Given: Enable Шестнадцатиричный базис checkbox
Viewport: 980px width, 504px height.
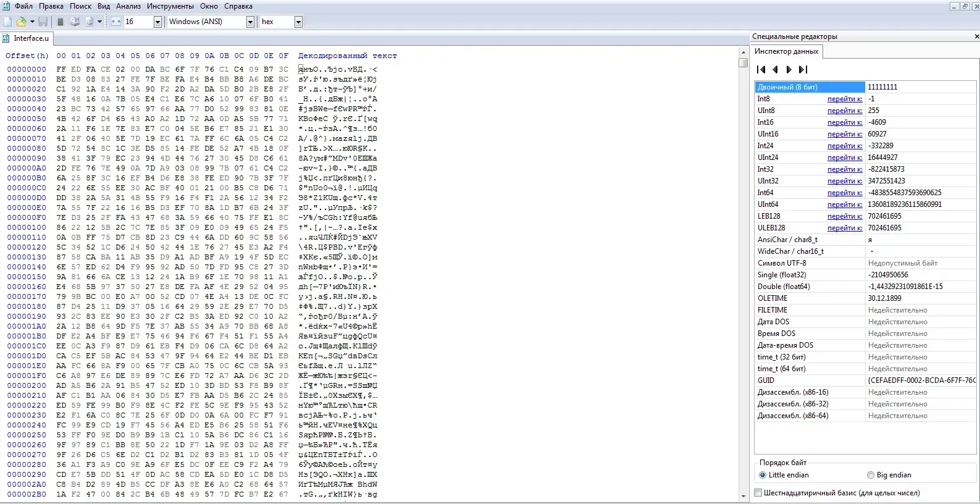Looking at the screenshot, I should coord(758,493).
